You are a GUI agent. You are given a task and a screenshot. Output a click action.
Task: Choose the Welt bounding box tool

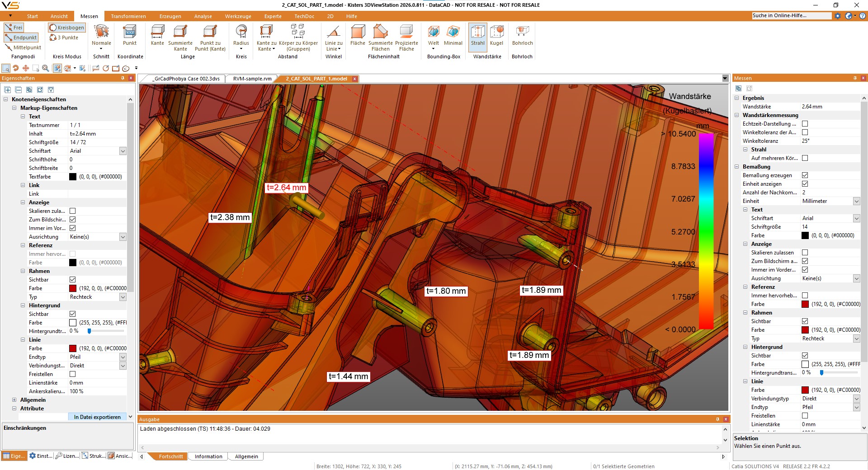[433, 37]
